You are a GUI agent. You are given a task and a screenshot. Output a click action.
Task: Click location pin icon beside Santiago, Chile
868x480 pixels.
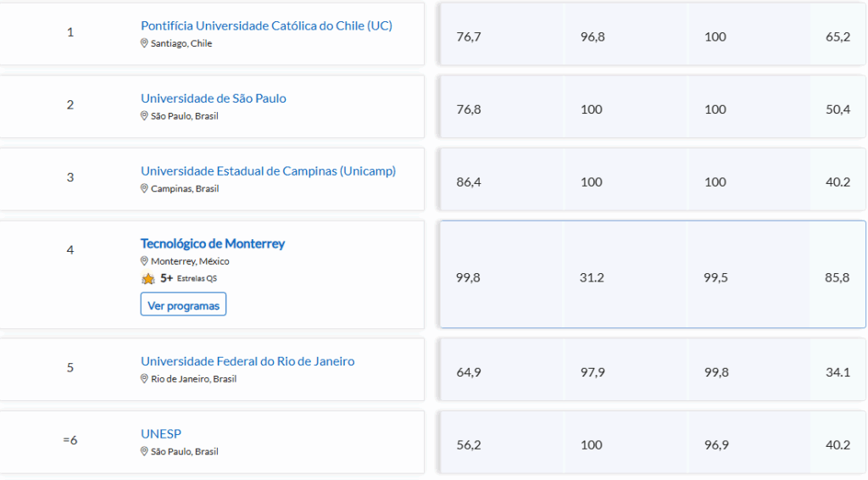[x=144, y=43]
